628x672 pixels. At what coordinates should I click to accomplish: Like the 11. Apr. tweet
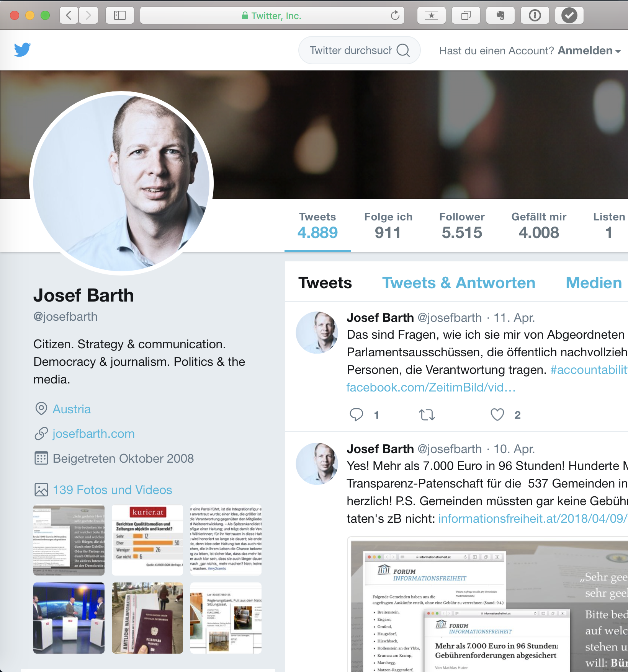(497, 414)
